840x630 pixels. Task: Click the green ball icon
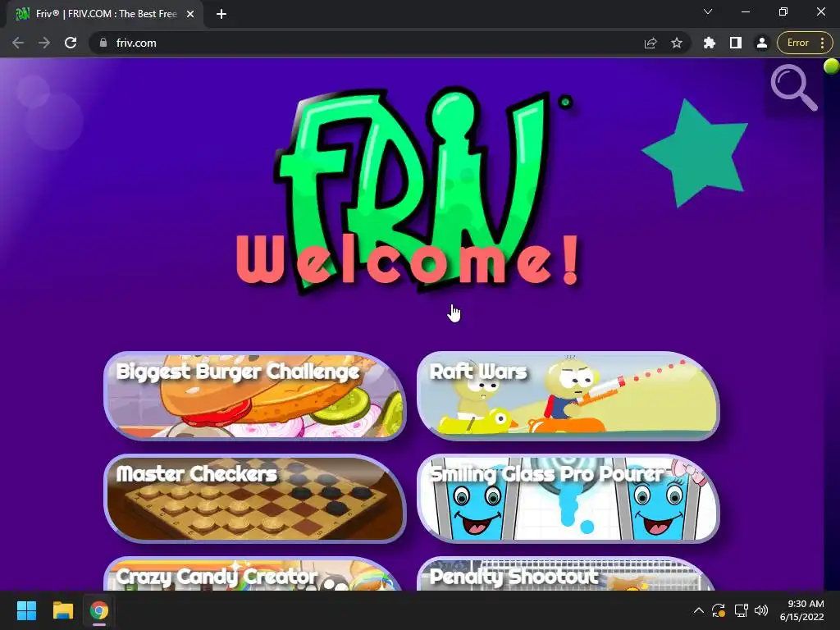click(x=832, y=66)
